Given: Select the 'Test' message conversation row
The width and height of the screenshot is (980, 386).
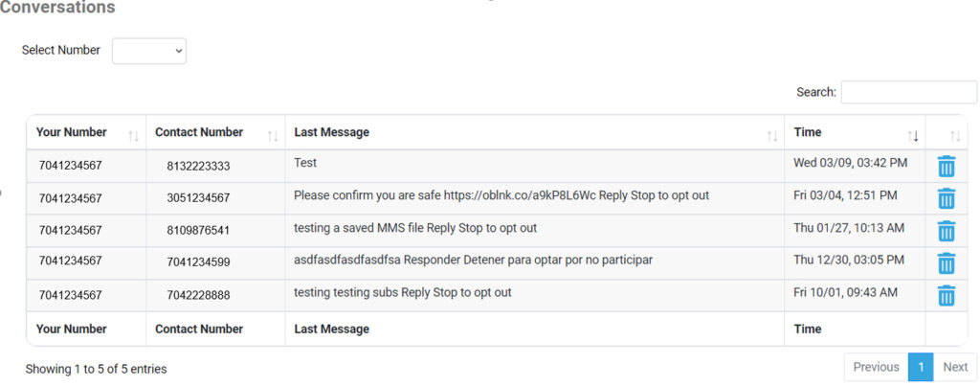Looking at the screenshot, I should click(x=497, y=166).
